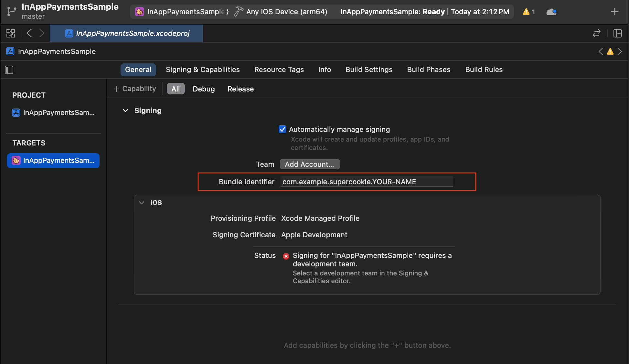Select the InAppPaymentsSample target item

tap(53, 161)
